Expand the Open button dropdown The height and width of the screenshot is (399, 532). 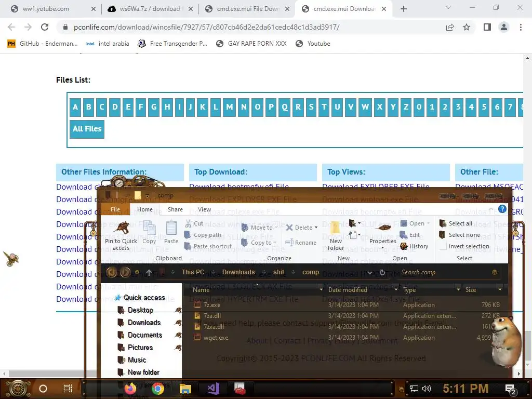(x=429, y=223)
